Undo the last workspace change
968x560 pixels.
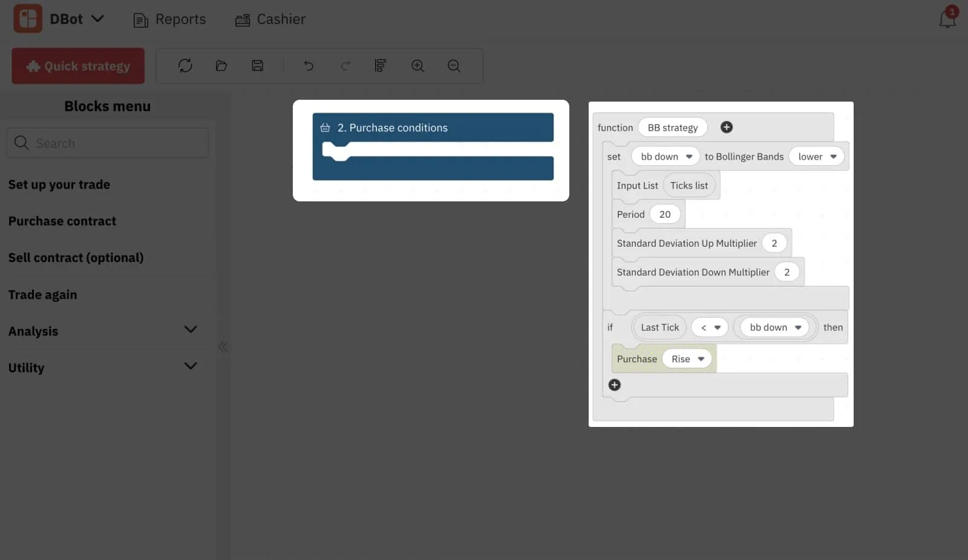[309, 66]
